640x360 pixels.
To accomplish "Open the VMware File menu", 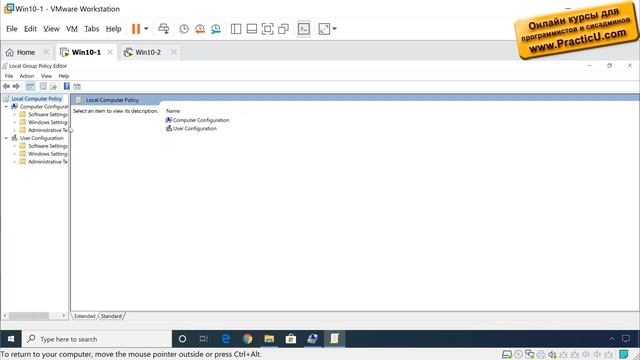I will [x=11, y=29].
